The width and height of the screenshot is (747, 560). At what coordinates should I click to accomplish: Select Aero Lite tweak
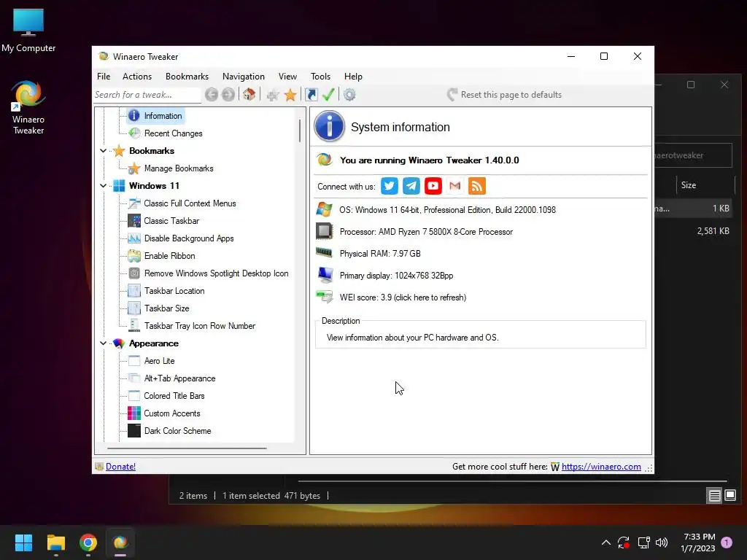(159, 361)
